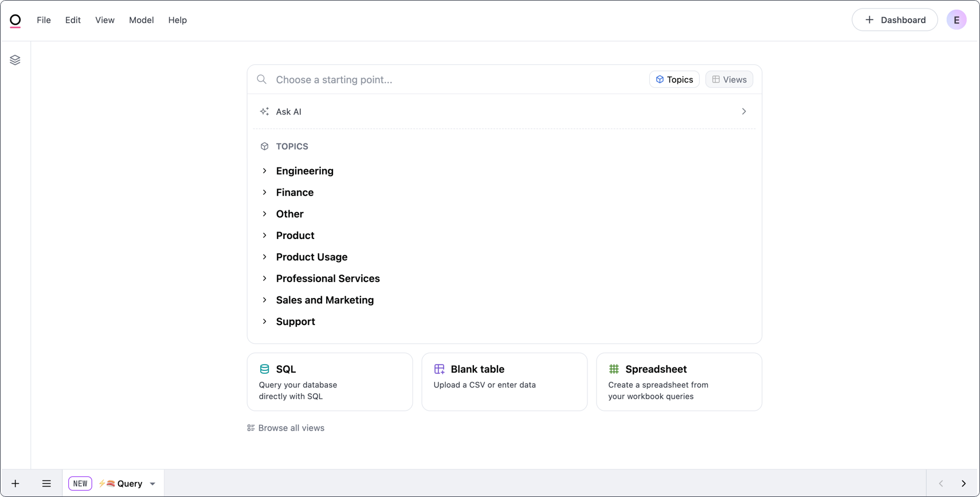The width and height of the screenshot is (980, 497).
Task: Open the Model menu
Action: [x=141, y=20]
